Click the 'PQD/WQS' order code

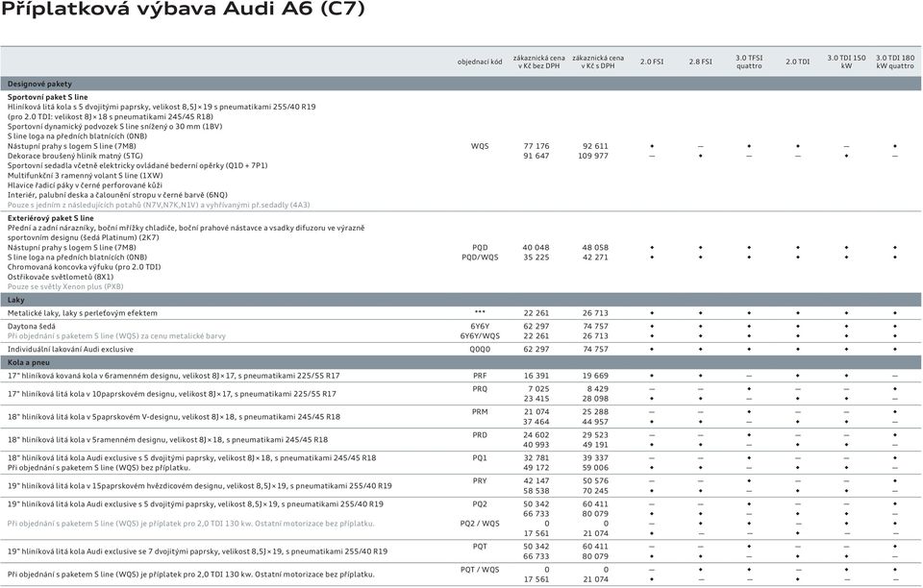[x=480, y=257]
